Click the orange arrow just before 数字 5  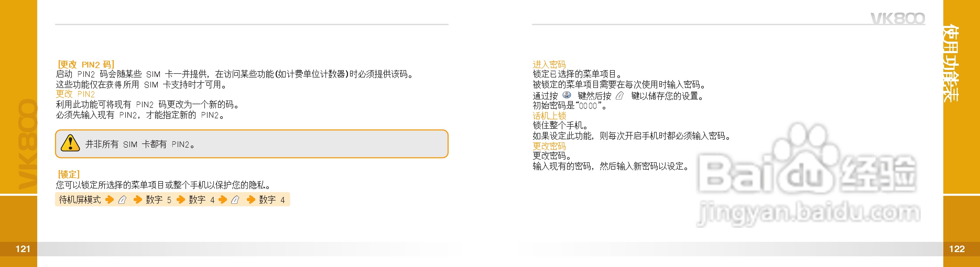[x=137, y=200]
